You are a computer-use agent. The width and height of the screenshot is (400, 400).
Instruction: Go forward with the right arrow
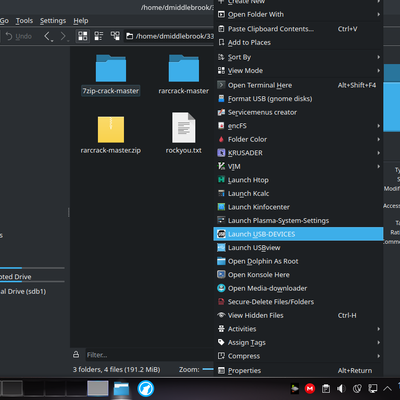tap(63, 36)
